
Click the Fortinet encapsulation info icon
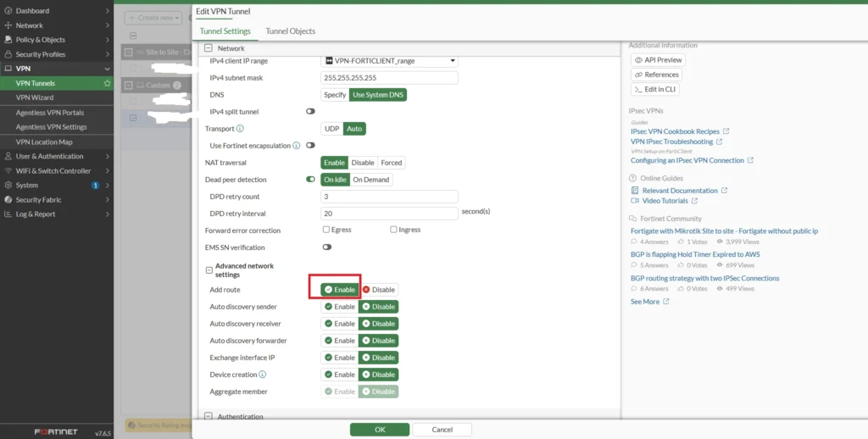pyautogui.click(x=296, y=146)
